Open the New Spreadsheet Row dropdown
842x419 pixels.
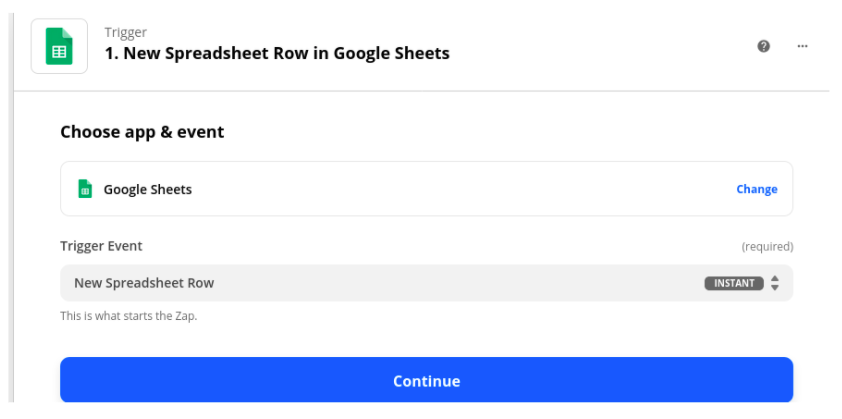click(x=426, y=283)
